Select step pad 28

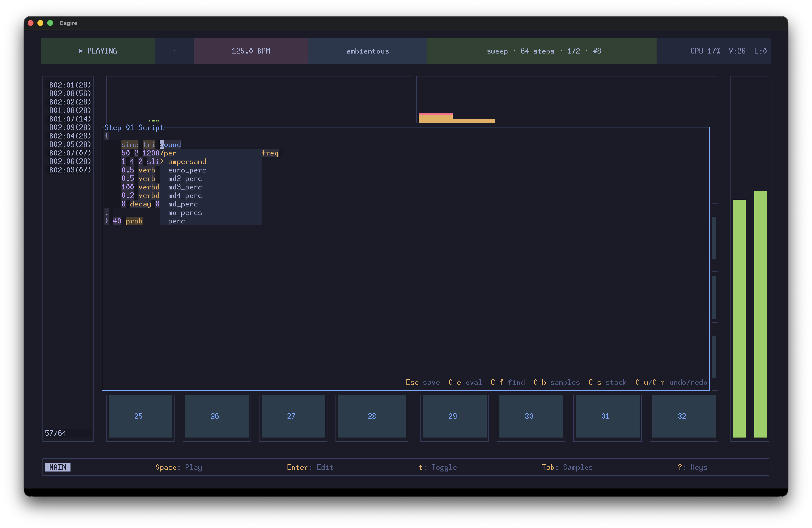coord(372,416)
